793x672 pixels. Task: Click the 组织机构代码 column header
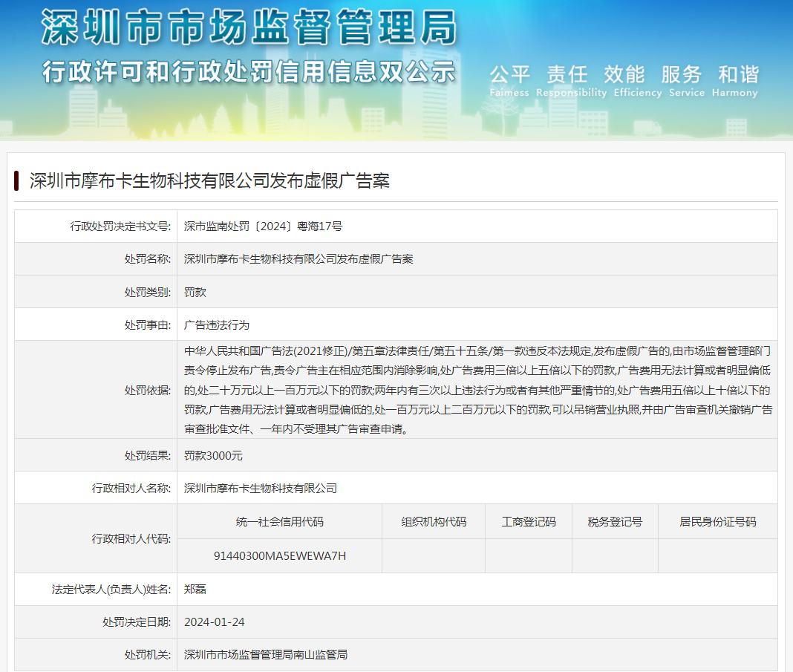click(x=434, y=521)
